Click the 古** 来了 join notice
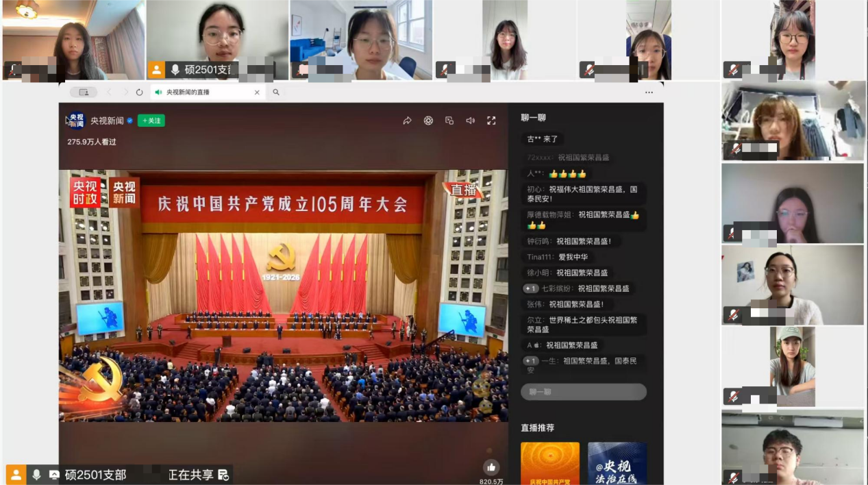This screenshot has width=868, height=485. (x=543, y=139)
